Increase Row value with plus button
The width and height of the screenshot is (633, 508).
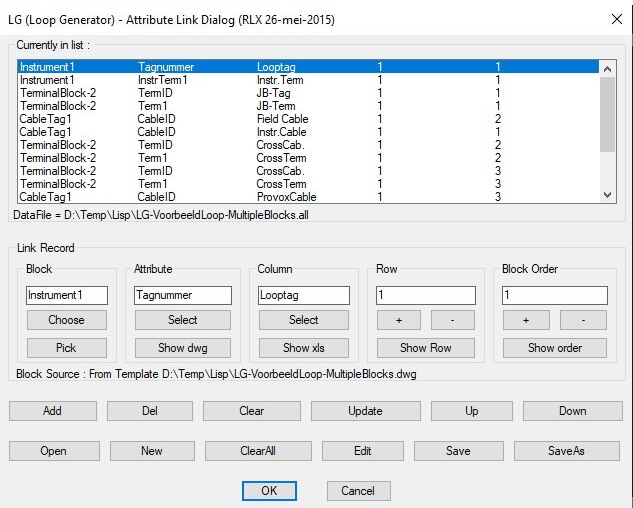[x=397, y=320]
